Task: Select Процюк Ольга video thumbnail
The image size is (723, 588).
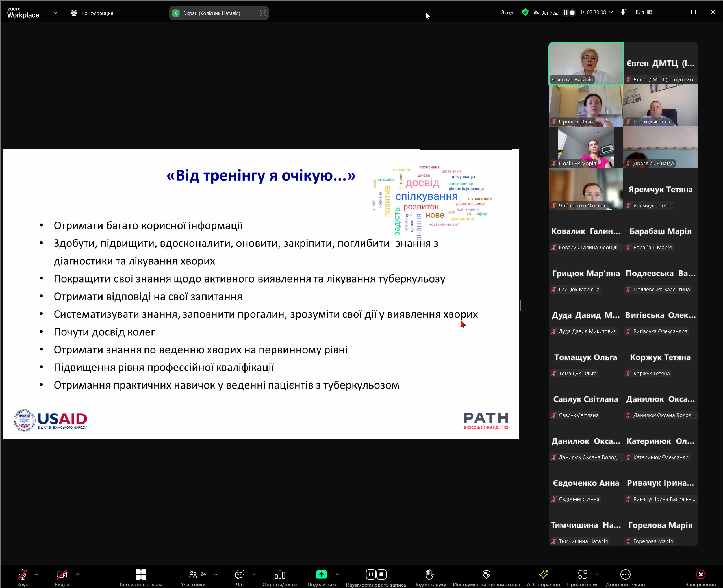Action: 585,105
